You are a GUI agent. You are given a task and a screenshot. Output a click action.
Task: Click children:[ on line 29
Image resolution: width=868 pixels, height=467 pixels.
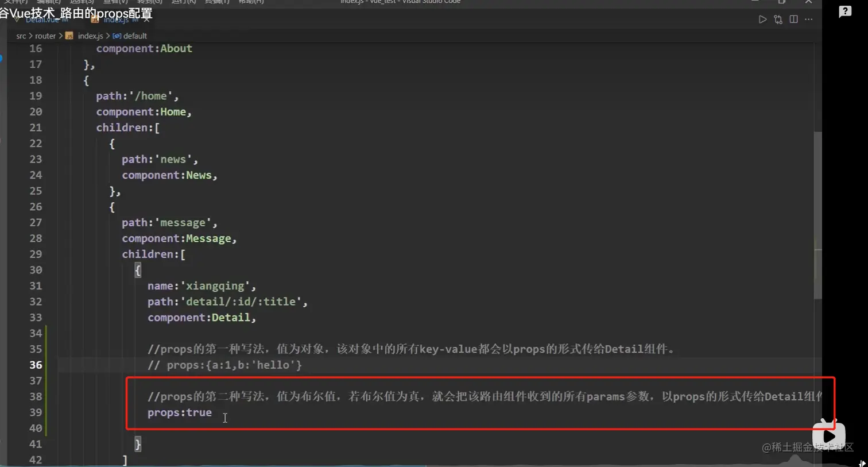click(x=153, y=254)
